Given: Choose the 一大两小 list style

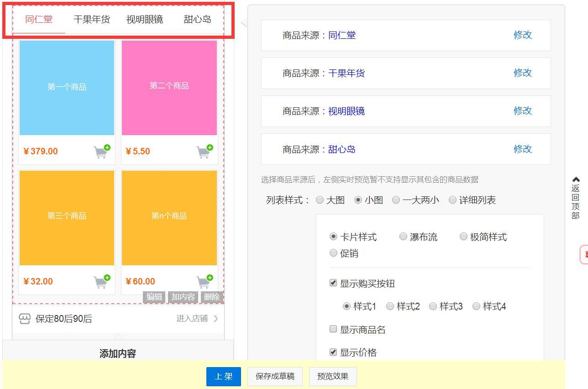Looking at the screenshot, I should tap(396, 200).
